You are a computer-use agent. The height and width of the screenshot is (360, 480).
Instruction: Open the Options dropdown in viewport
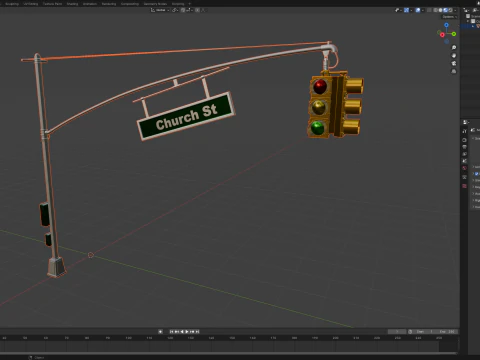coord(449,17)
